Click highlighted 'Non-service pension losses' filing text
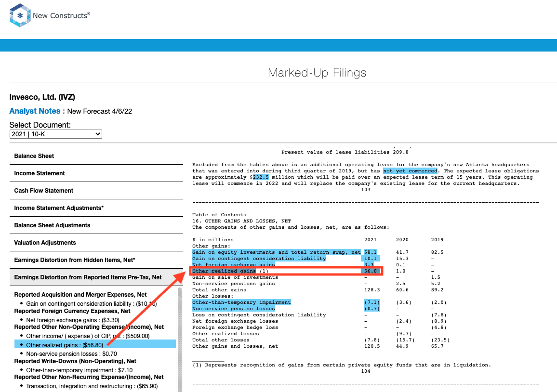 tap(234, 309)
